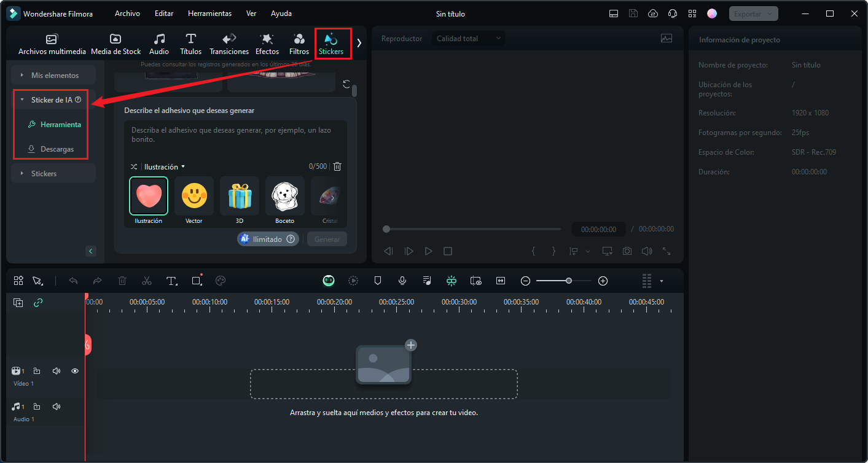
Task: Select the 3D gift sticker style thumbnail
Action: coord(239,196)
